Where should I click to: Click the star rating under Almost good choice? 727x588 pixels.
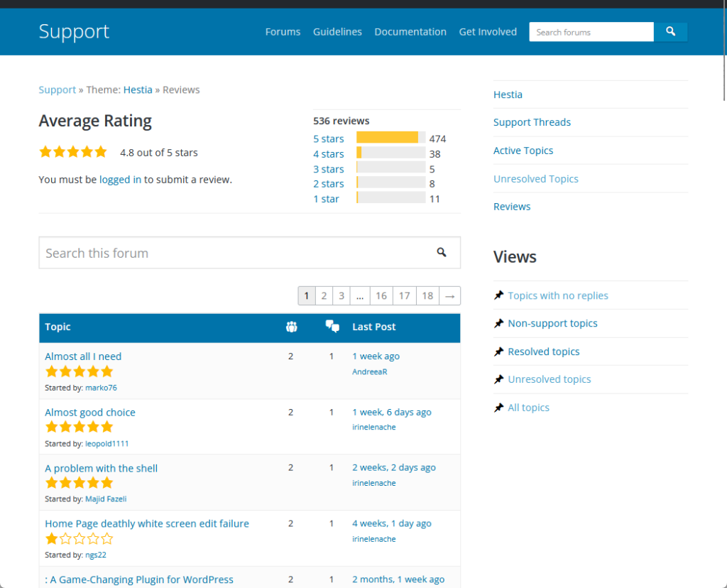click(x=80, y=427)
